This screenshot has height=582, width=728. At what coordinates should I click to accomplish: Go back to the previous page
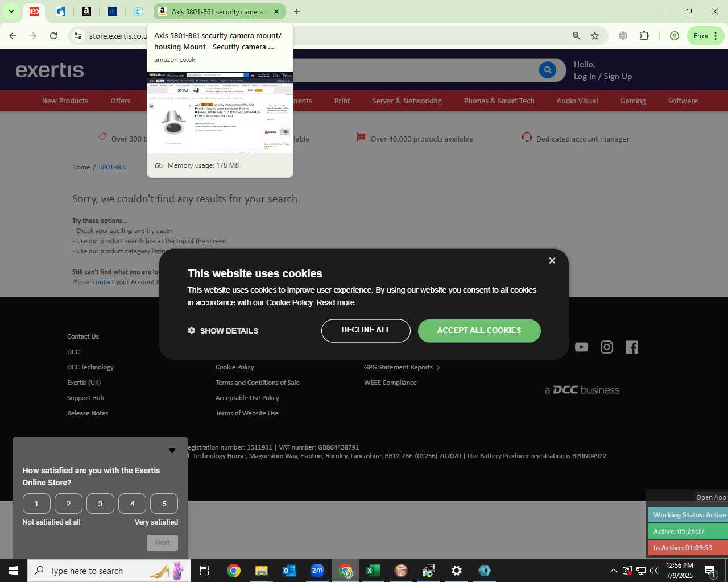click(x=13, y=36)
